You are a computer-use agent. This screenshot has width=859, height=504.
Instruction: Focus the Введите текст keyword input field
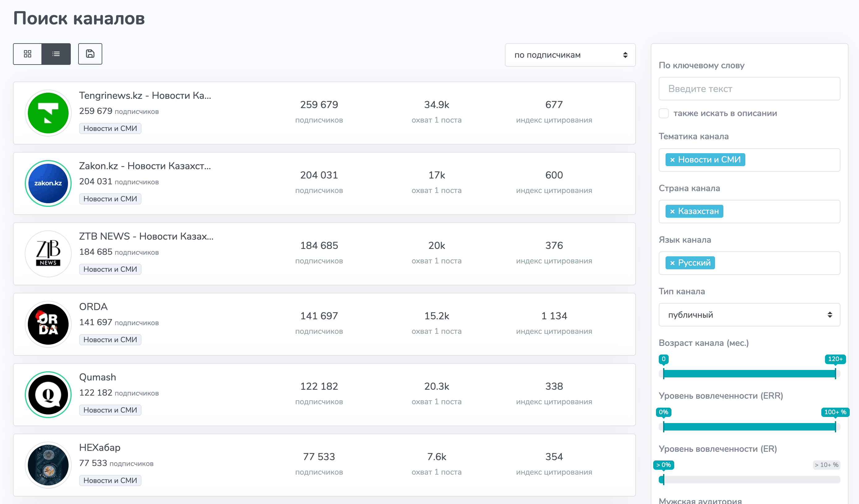[x=749, y=89]
